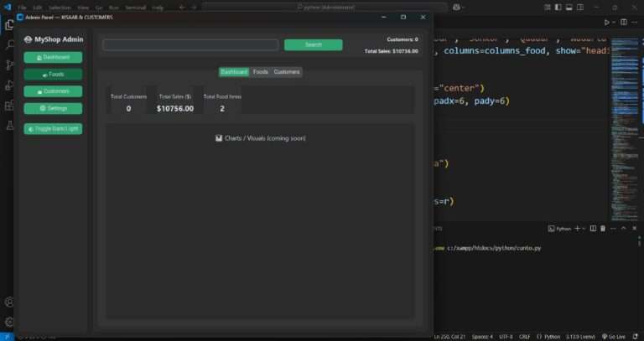
Task: Click CRLF line ending in status bar
Action: [524, 337]
